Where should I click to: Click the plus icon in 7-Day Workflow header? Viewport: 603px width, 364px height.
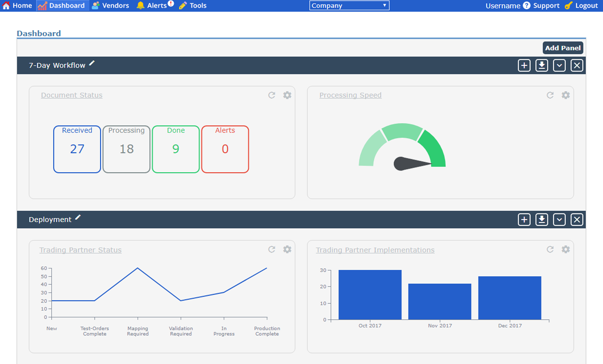click(524, 66)
